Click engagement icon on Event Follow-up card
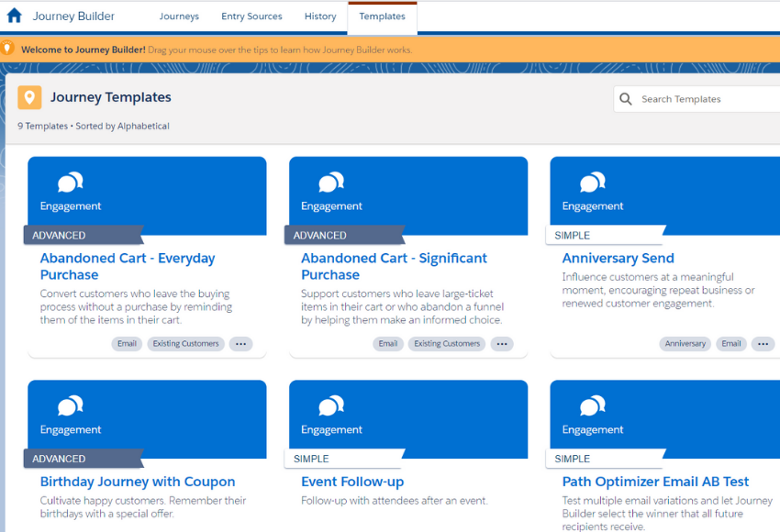The width and height of the screenshot is (780, 532). (331, 405)
